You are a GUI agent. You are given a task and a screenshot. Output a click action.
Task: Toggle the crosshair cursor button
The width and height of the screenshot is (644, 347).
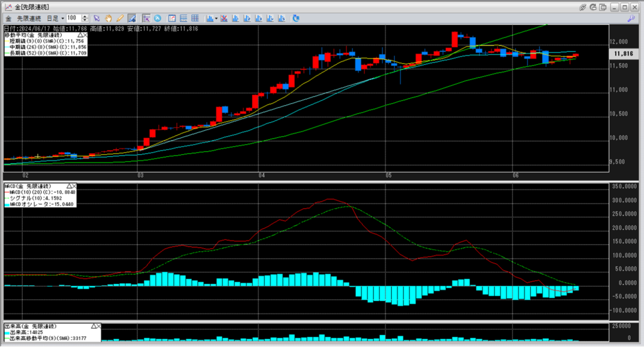[x=146, y=18]
